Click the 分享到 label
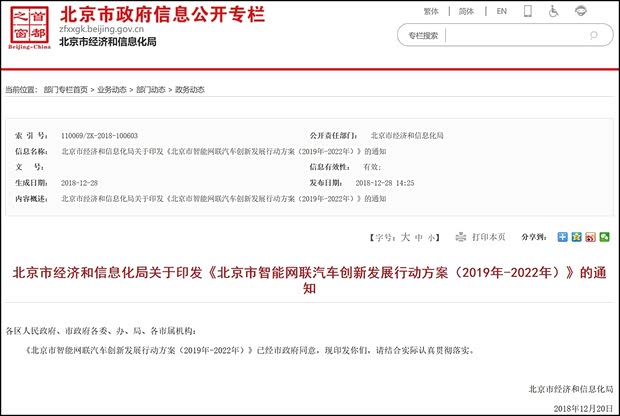 tap(534, 237)
